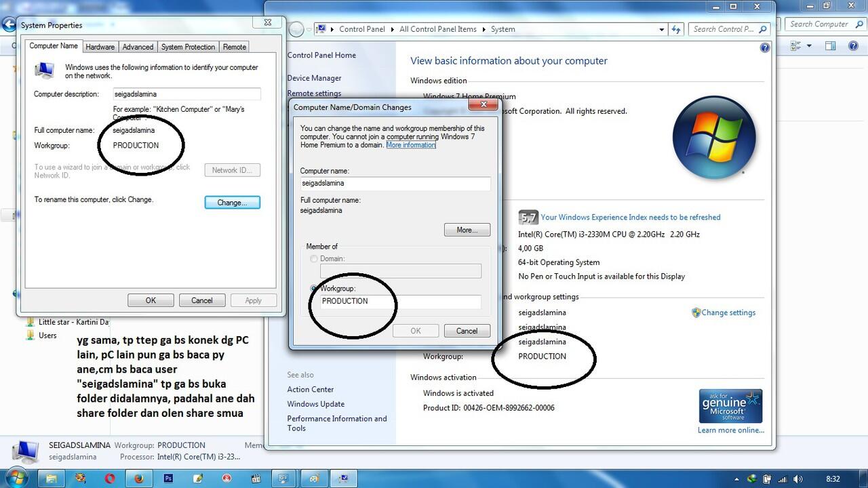Expand the view options dropdown arrow
The height and width of the screenshot is (488, 868).
click(x=809, y=46)
